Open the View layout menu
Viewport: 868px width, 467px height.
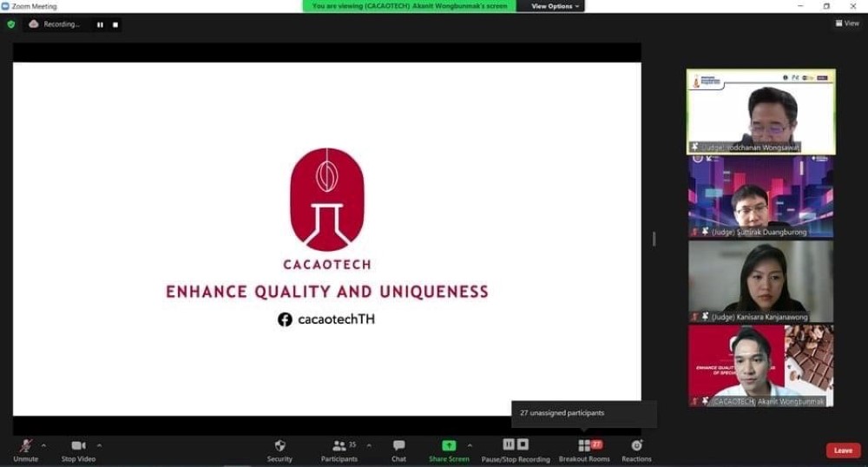coord(847,23)
